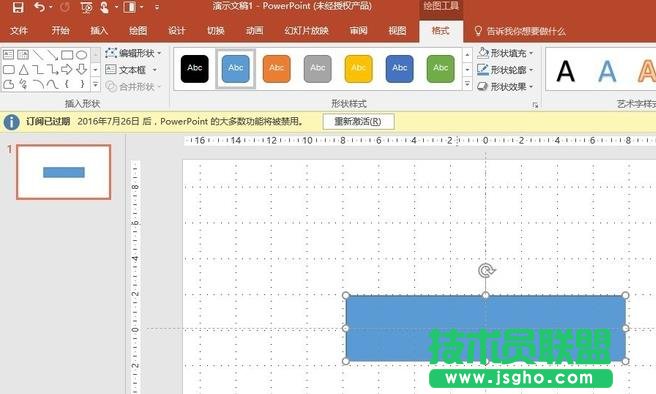Select the vertical text box shape
This screenshot has width=656, height=394.
[23, 54]
